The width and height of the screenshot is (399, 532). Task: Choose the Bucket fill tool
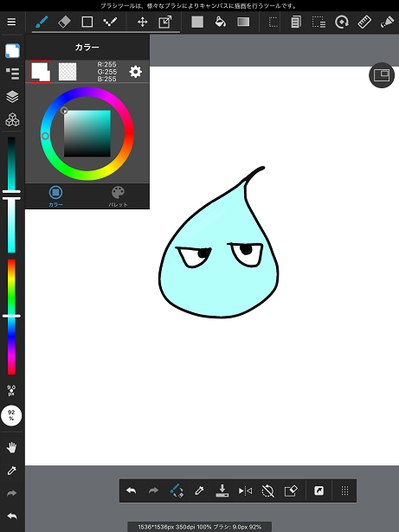point(221,22)
